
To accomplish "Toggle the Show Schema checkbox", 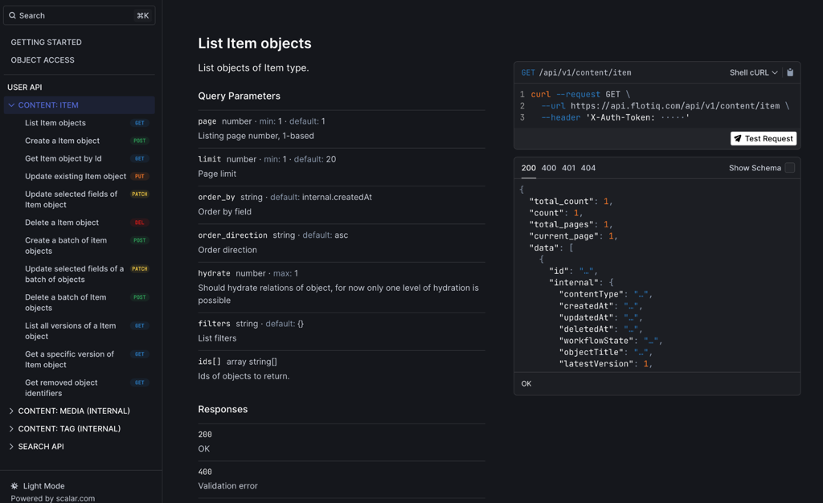I will click(x=789, y=168).
